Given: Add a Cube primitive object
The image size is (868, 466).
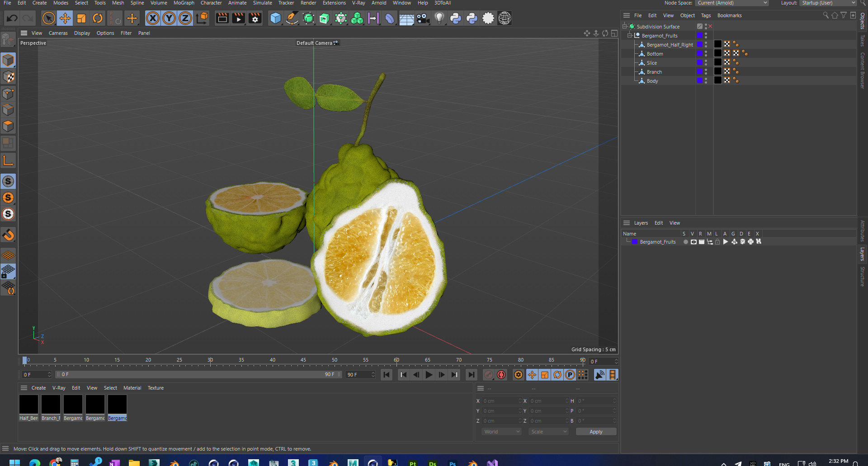Looking at the screenshot, I should pos(275,19).
